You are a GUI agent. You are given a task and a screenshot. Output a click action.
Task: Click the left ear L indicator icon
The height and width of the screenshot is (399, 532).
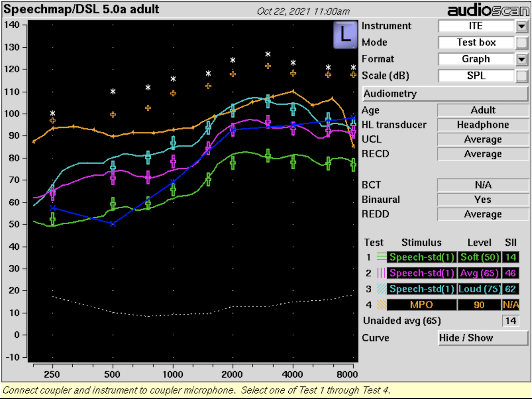tap(345, 35)
